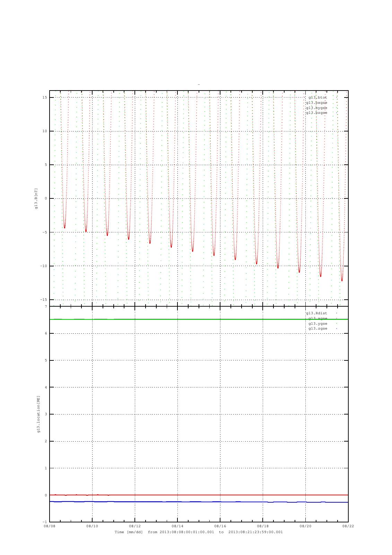Click the red line at zero RE
The image size is (392, 555).
[199, 495]
